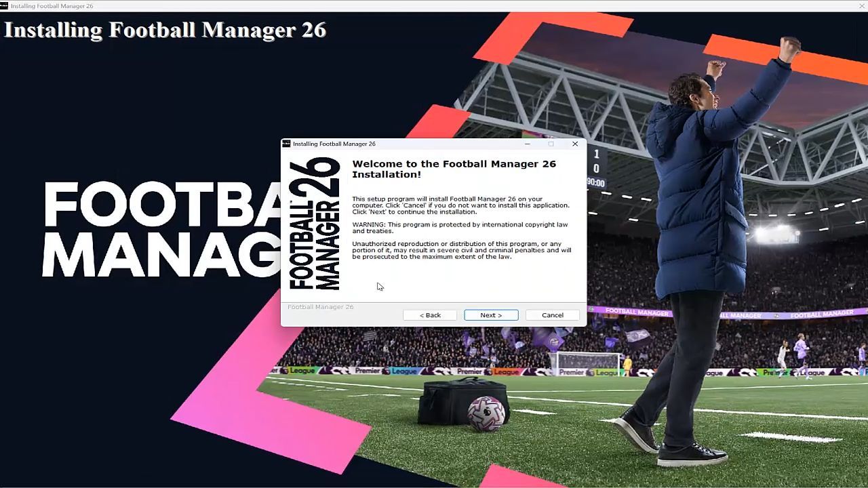Click the Cancel button in the installer
The height and width of the screenshot is (488, 868).
[553, 315]
